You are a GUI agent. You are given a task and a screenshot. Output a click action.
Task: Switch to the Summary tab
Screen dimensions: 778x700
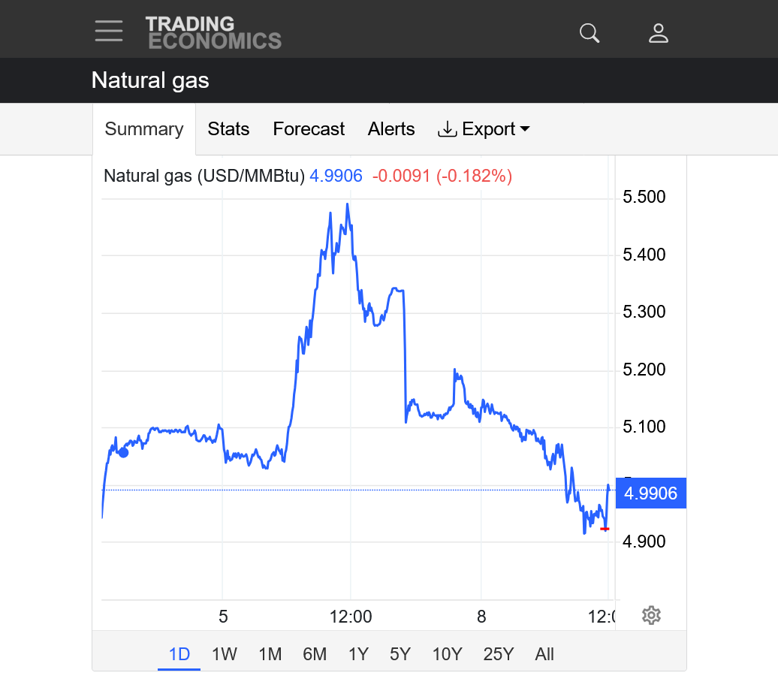tap(144, 129)
